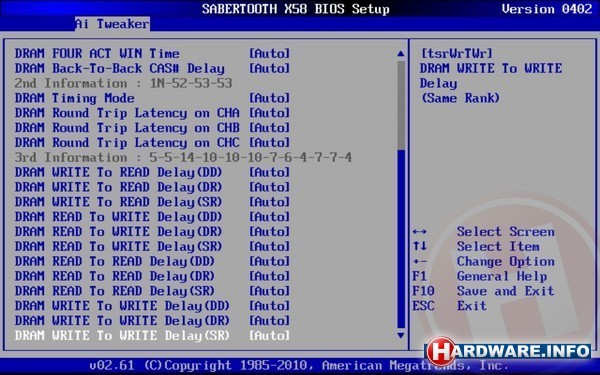Click the F10 Save and Exit hint
The image size is (600, 375).
[483, 291]
